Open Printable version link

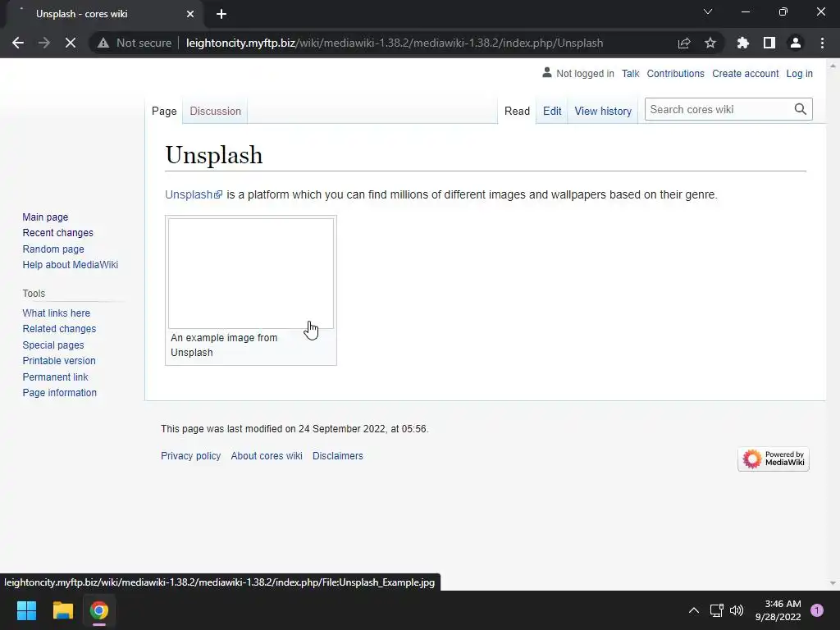(59, 361)
